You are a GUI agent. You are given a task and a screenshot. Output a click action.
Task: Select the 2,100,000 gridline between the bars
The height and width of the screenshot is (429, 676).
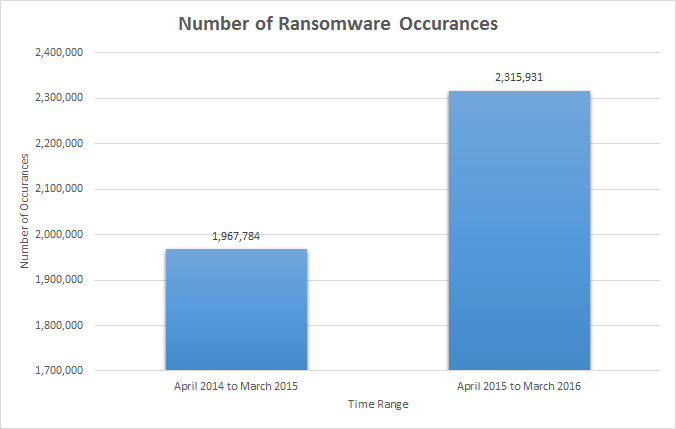tap(378, 189)
